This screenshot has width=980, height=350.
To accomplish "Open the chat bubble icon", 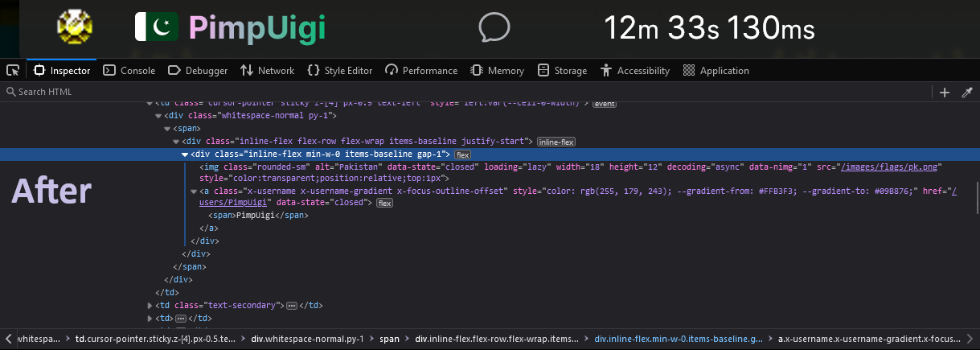I will (x=494, y=28).
